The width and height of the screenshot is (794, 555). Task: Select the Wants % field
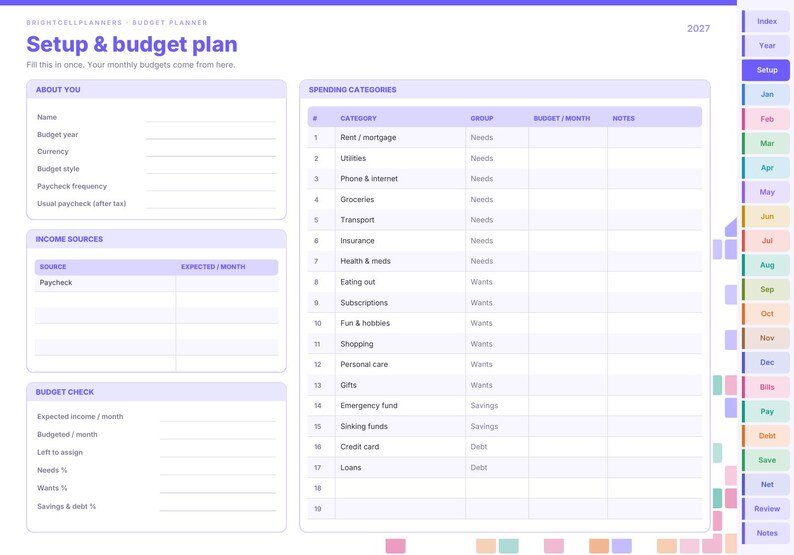[x=218, y=488]
